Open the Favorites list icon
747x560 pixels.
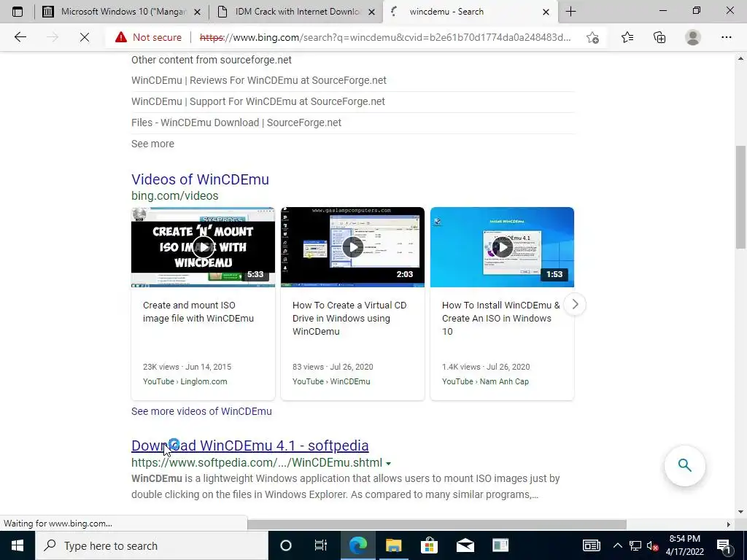pyautogui.click(x=627, y=37)
